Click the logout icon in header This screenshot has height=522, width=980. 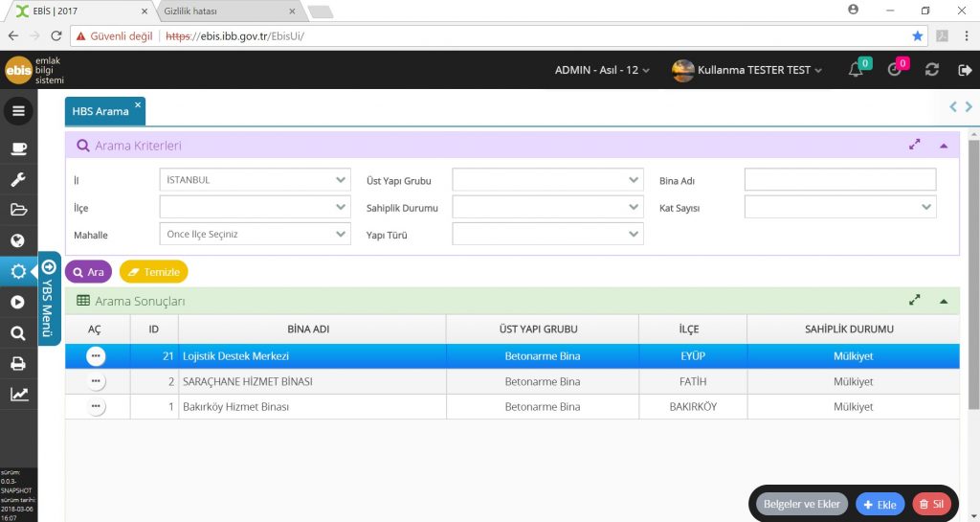[x=965, y=70]
